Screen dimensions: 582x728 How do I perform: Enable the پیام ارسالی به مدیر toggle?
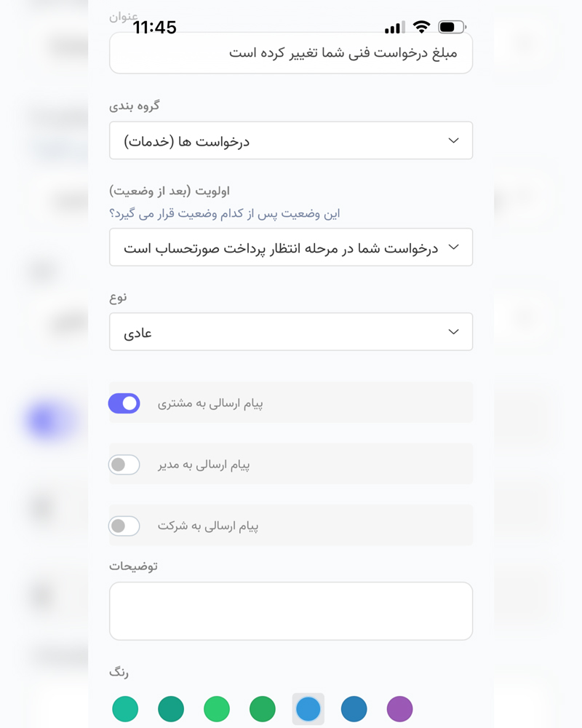click(124, 464)
